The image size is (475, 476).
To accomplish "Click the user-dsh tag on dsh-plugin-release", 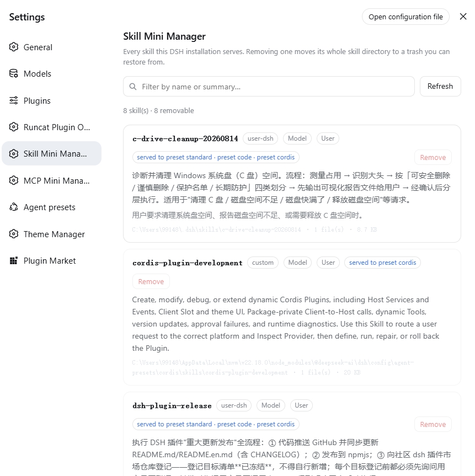I will (x=234, y=405).
